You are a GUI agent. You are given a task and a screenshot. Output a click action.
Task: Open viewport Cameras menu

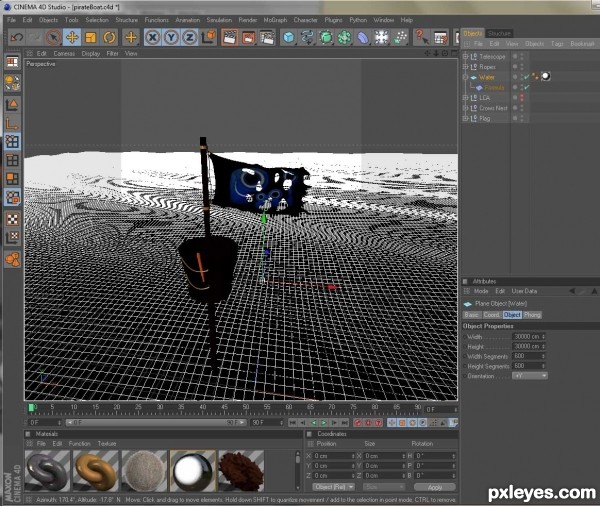[64, 54]
